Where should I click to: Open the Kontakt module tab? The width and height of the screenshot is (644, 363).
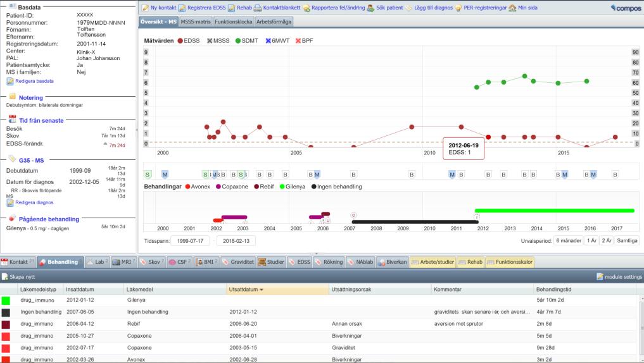click(x=18, y=262)
